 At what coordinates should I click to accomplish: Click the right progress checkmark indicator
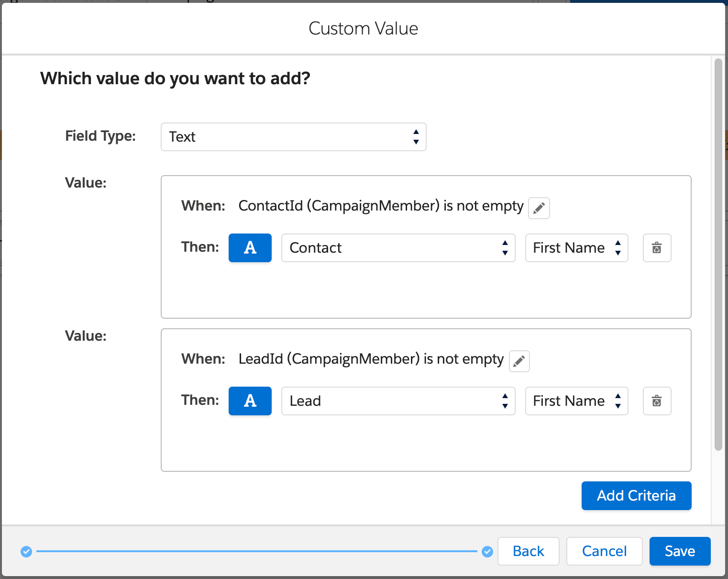coord(487,551)
